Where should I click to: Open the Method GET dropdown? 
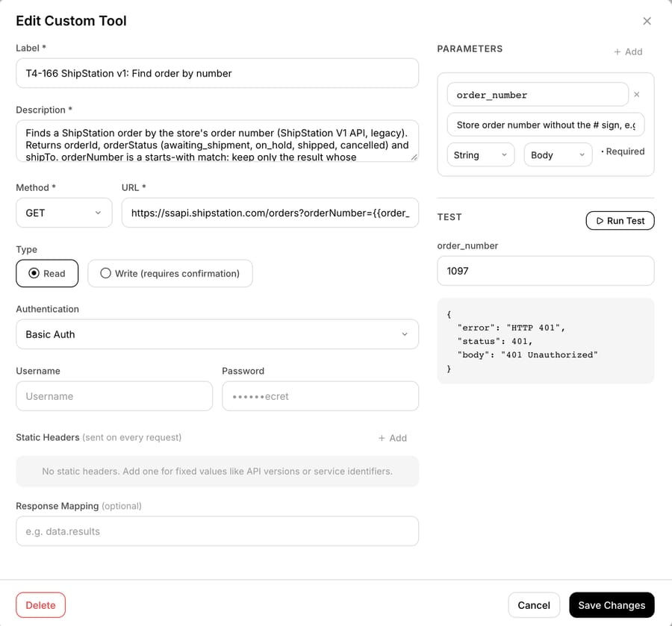64,213
